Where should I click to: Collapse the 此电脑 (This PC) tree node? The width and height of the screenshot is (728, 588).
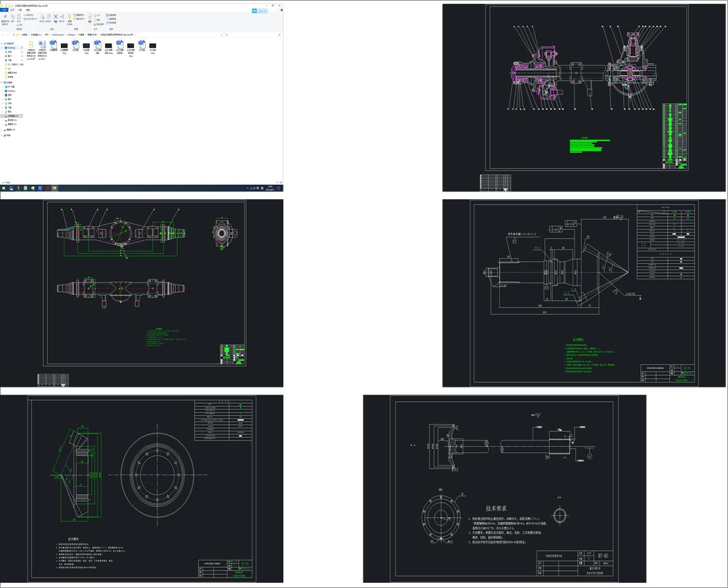click(x=2, y=83)
